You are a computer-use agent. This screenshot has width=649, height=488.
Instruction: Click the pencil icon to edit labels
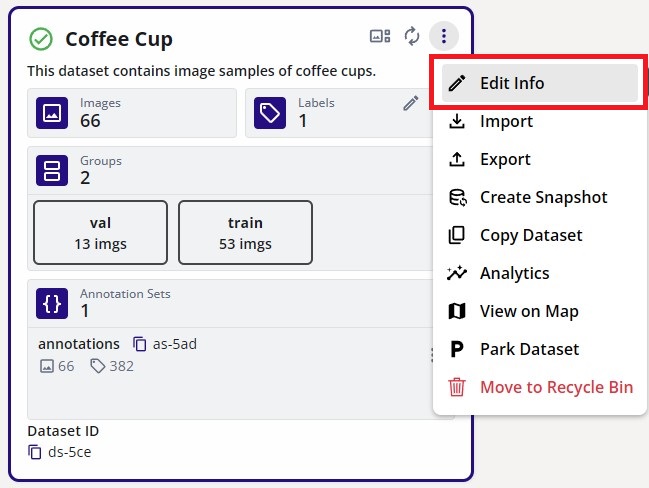click(x=411, y=103)
